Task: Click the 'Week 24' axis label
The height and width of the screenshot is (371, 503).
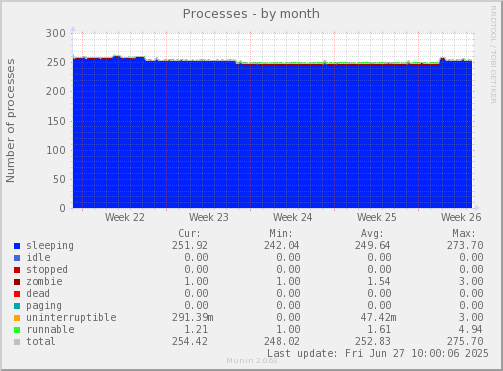Action: [293, 218]
